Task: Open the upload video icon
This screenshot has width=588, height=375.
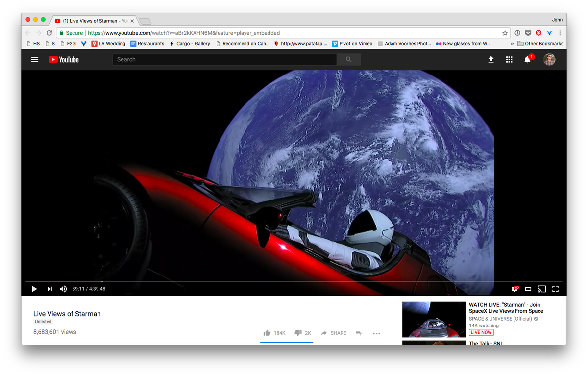Action: pyautogui.click(x=491, y=59)
